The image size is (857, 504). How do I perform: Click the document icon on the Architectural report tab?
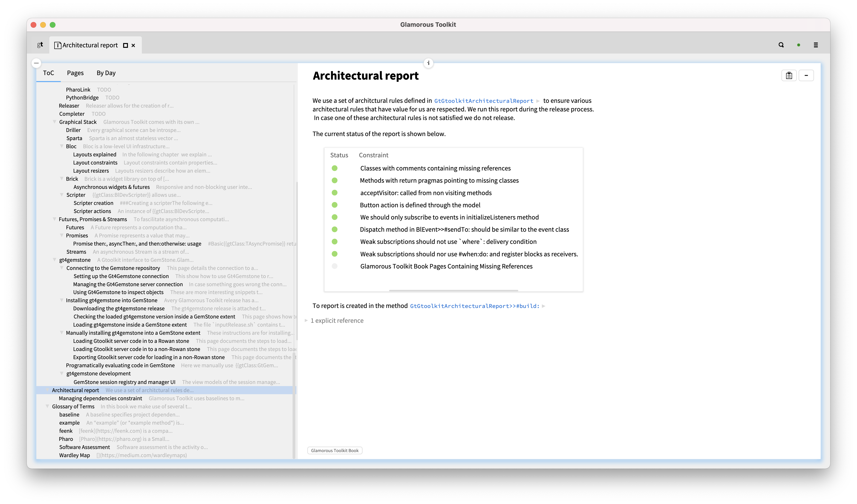click(x=58, y=45)
